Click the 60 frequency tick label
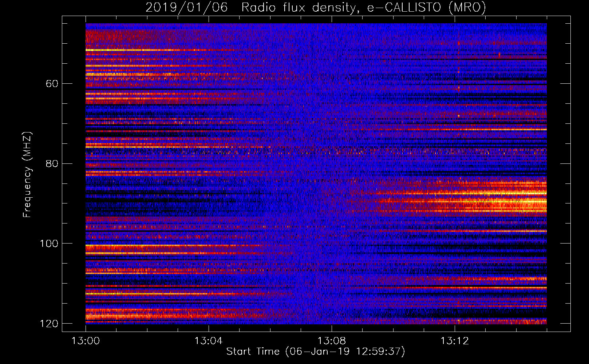Image resolution: width=589 pixels, height=364 pixels. tap(52, 84)
